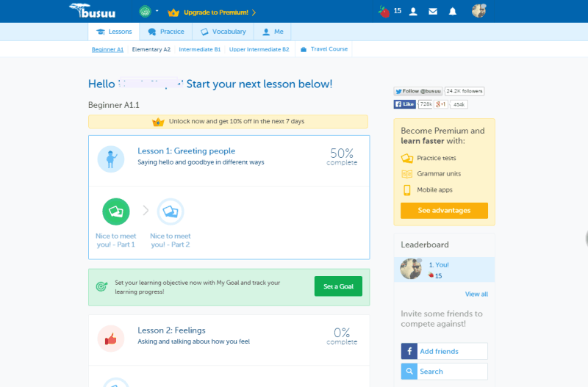Open the friends icon in header
The image size is (588, 387).
pos(413,12)
